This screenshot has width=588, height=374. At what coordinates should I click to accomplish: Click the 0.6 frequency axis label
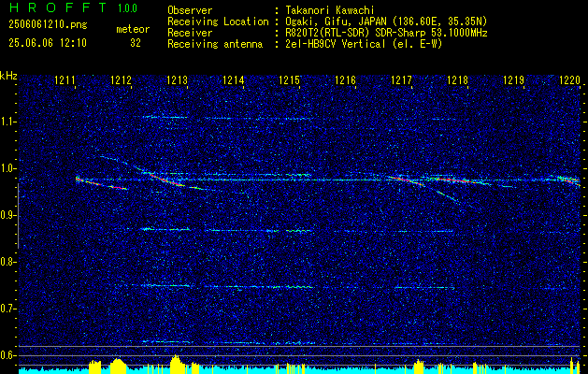click(7, 355)
